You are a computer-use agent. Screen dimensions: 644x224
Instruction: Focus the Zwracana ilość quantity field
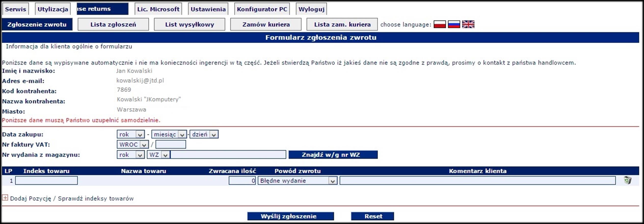click(x=242, y=181)
